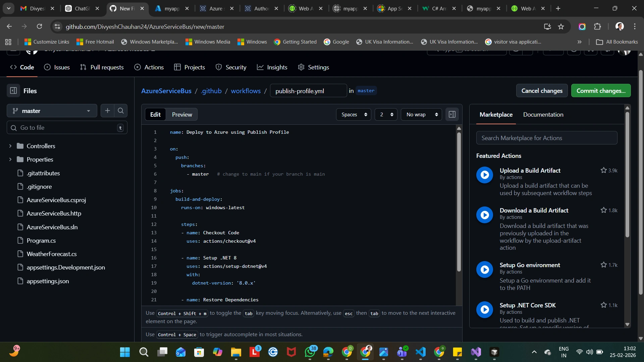Open the workflows breadcrumb link
Image resolution: width=644 pixels, height=362 pixels.
[x=246, y=91]
